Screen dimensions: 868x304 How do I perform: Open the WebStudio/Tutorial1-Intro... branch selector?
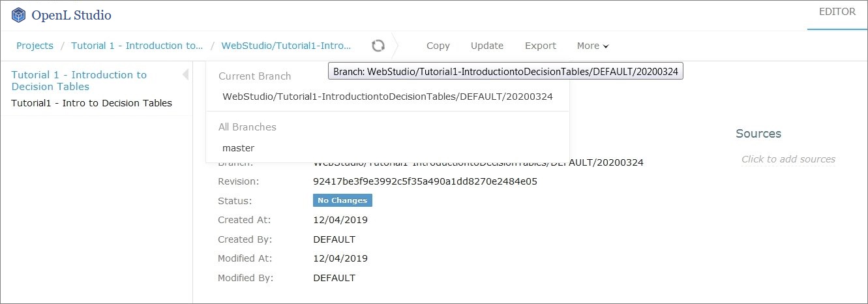click(286, 46)
